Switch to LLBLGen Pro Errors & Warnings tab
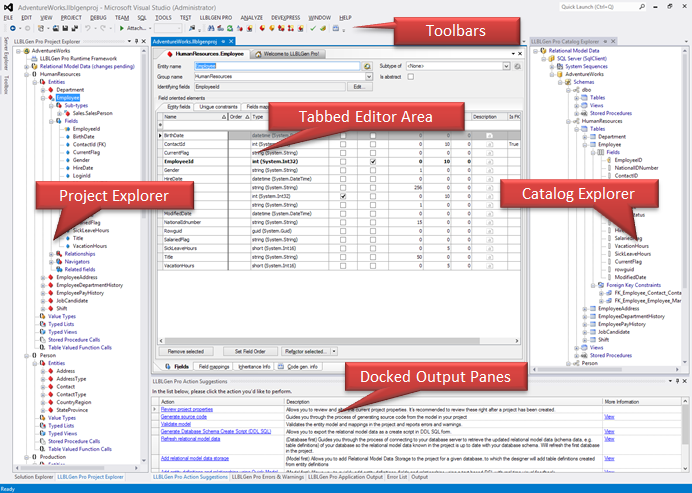The width and height of the screenshot is (692, 493). click(x=268, y=477)
